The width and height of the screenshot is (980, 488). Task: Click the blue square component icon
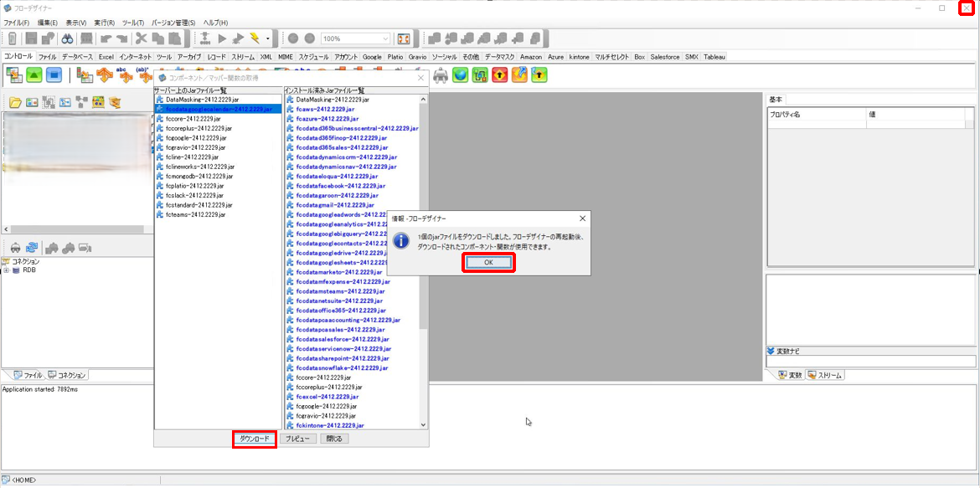pos(54,75)
